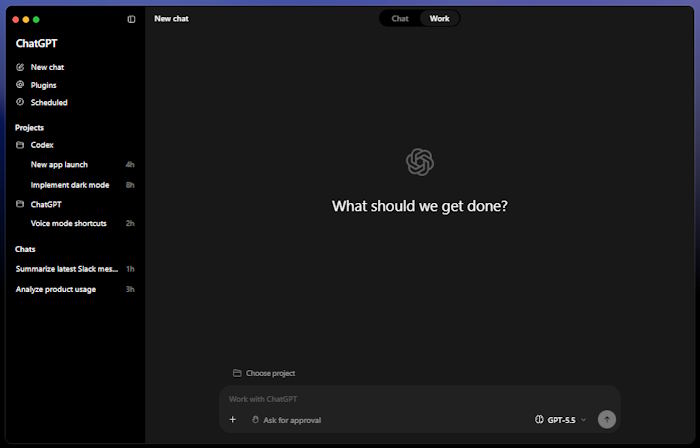Click the 4h timestamp on New app launch
700x448 pixels.
(130, 165)
